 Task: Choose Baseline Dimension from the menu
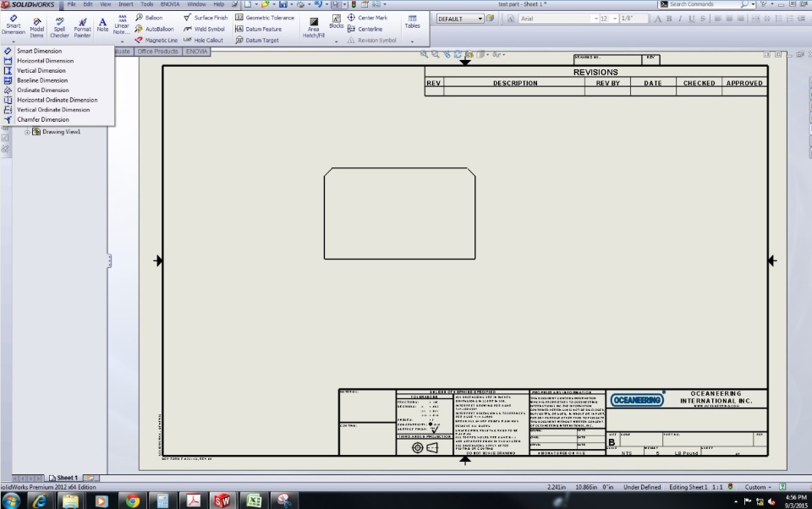[x=42, y=80]
